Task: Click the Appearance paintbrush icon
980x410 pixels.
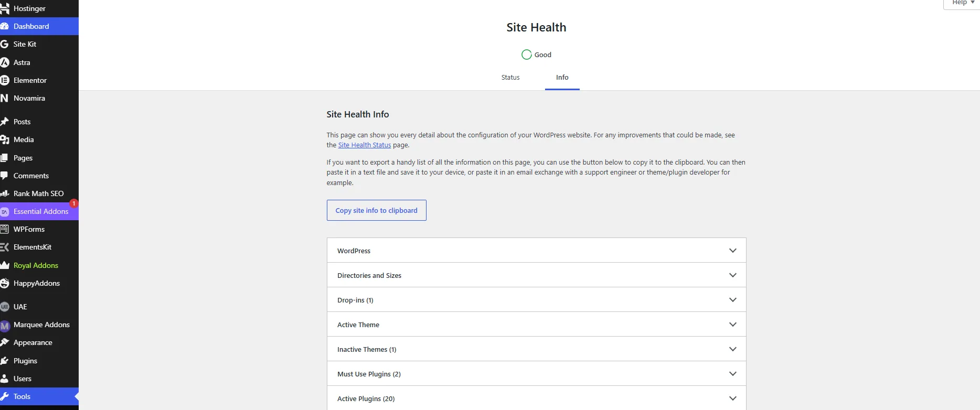Action: pos(5,342)
